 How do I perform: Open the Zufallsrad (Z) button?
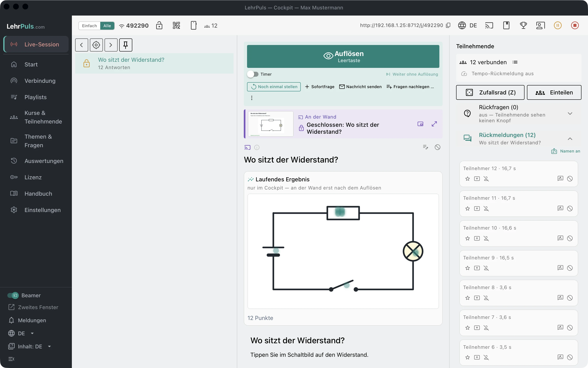coord(490,92)
